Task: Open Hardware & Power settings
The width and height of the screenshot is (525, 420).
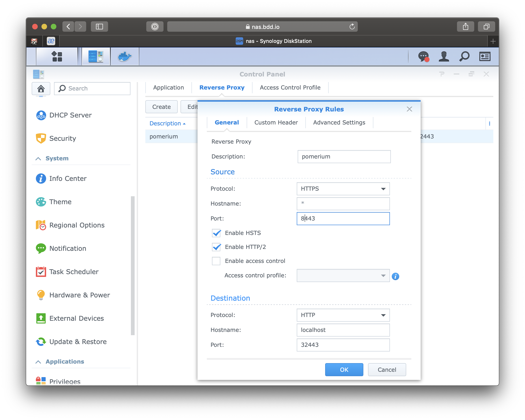Action: [41, 295]
